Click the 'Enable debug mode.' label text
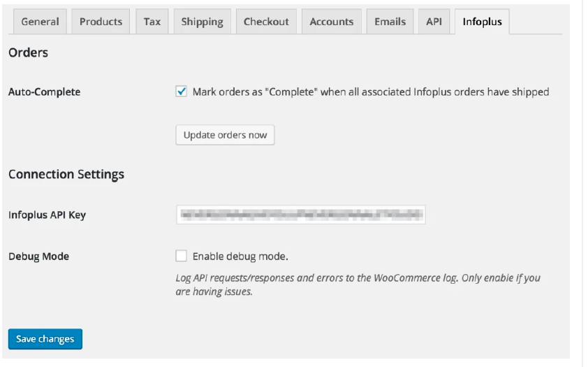 [240, 257]
